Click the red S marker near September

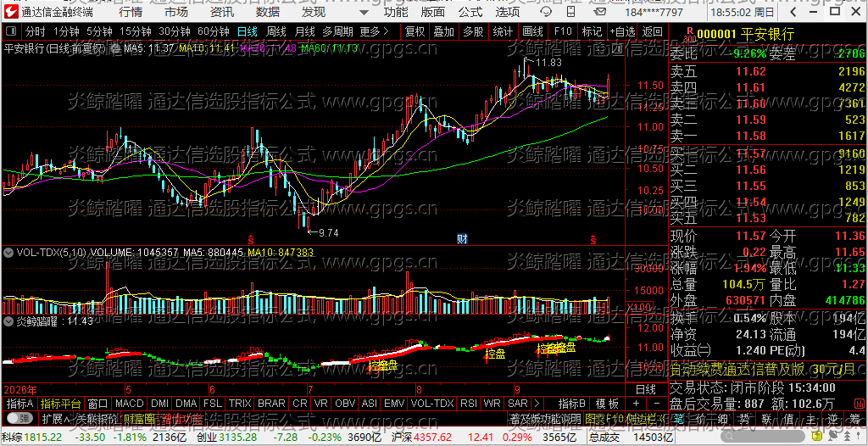593,239
